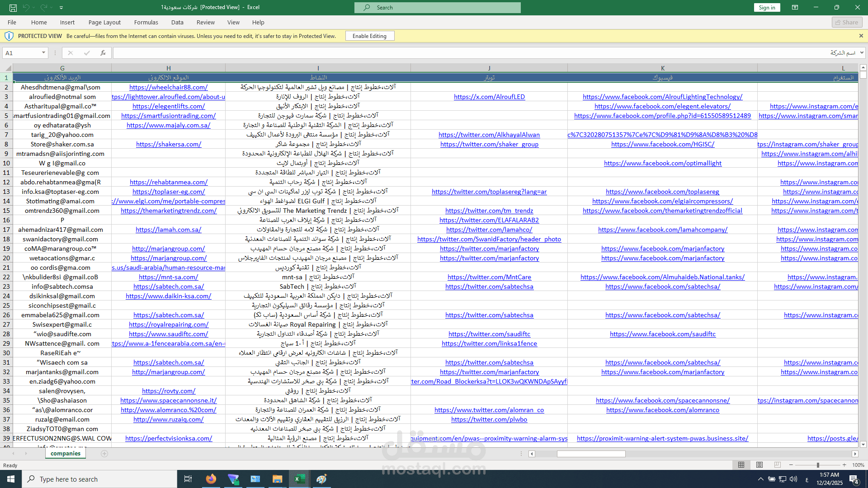The width and height of the screenshot is (868, 488).
Task: Click the Enable Editing button
Action: pyautogui.click(x=369, y=36)
